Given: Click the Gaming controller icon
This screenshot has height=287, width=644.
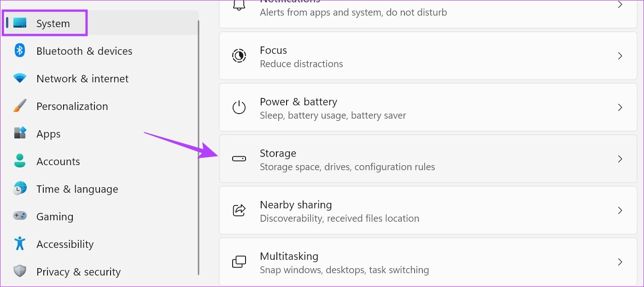Looking at the screenshot, I should click(x=20, y=216).
